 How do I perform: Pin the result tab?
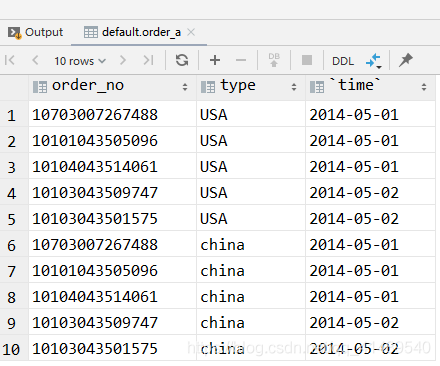click(406, 60)
